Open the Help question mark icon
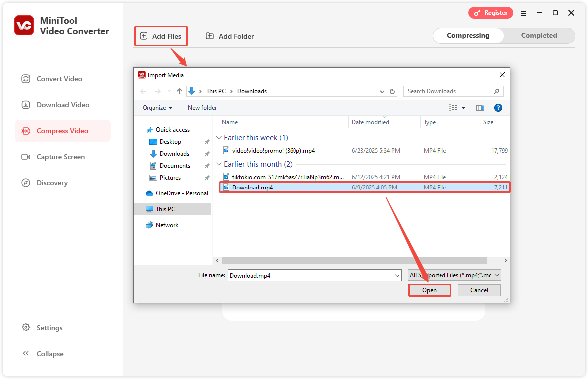588x379 pixels. [x=498, y=108]
